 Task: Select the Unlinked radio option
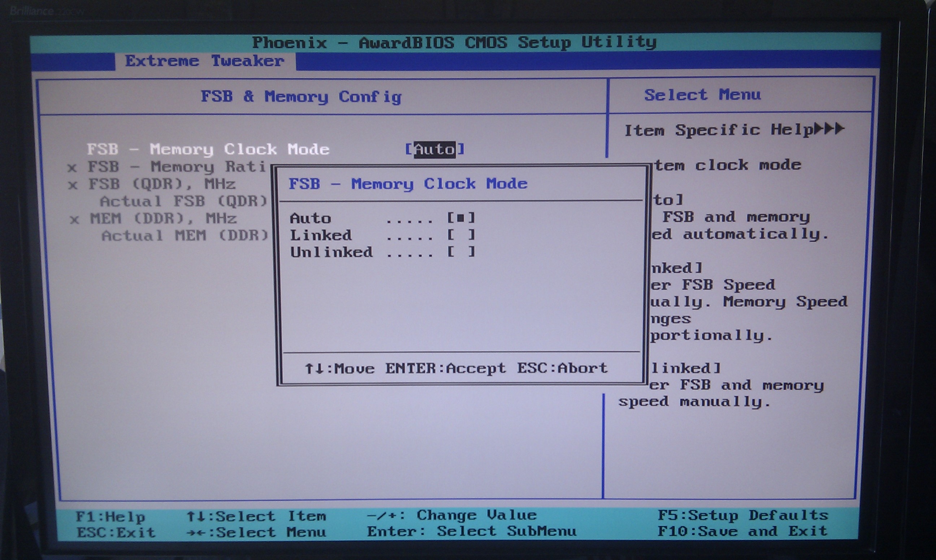click(461, 252)
